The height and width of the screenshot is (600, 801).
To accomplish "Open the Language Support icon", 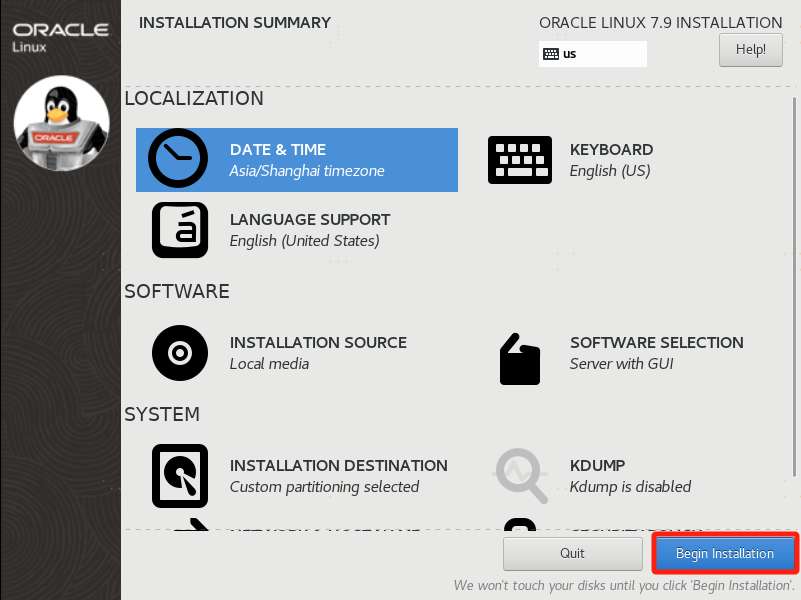I will pyautogui.click(x=180, y=230).
